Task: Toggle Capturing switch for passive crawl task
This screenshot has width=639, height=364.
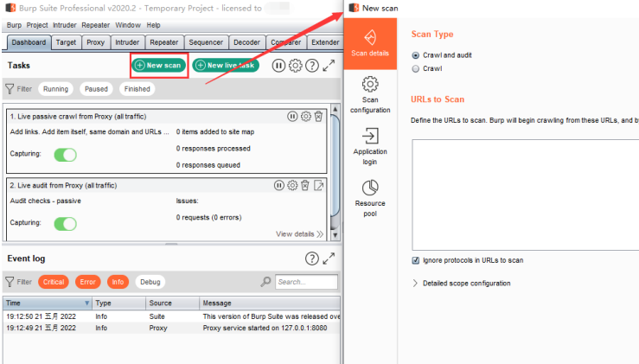Action: [x=65, y=155]
